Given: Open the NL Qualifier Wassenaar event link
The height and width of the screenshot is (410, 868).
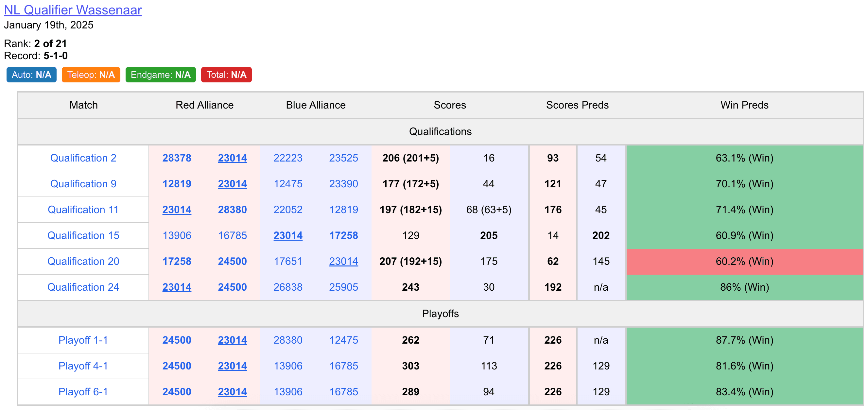Looking at the screenshot, I should (73, 10).
